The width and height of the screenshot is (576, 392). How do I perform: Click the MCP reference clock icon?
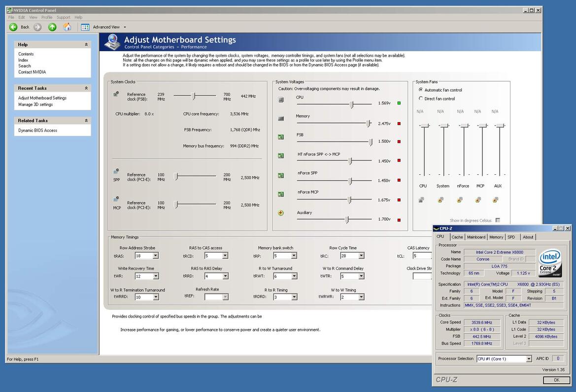click(116, 199)
